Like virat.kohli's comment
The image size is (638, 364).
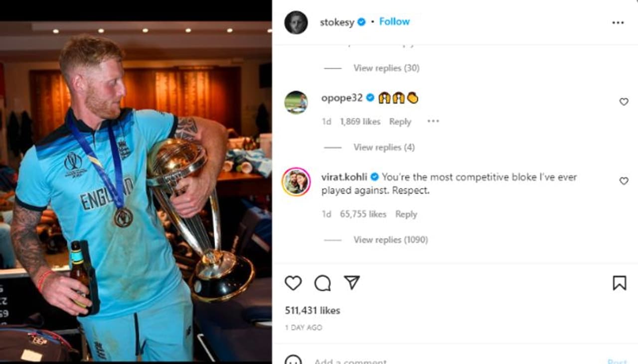click(624, 181)
